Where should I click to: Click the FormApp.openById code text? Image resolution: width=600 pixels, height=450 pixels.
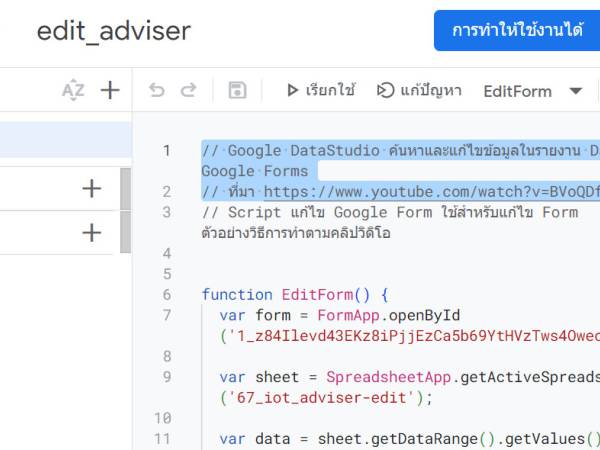point(388,315)
